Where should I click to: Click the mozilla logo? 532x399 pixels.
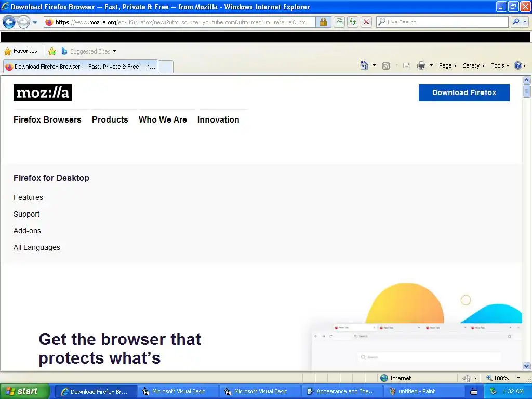(x=43, y=92)
